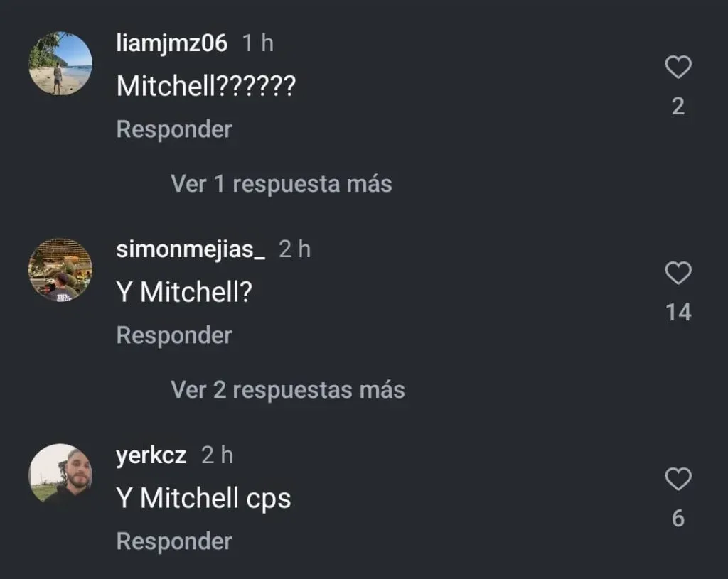Go to yerkcz's profile via username
This screenshot has width=728, height=579.
(x=151, y=455)
